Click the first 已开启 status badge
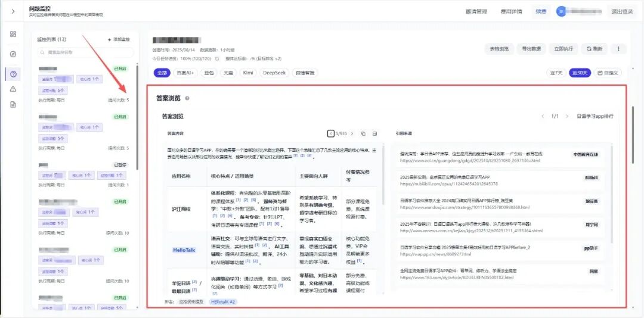Image resolution: width=644 pixels, height=318 pixels. click(120, 68)
